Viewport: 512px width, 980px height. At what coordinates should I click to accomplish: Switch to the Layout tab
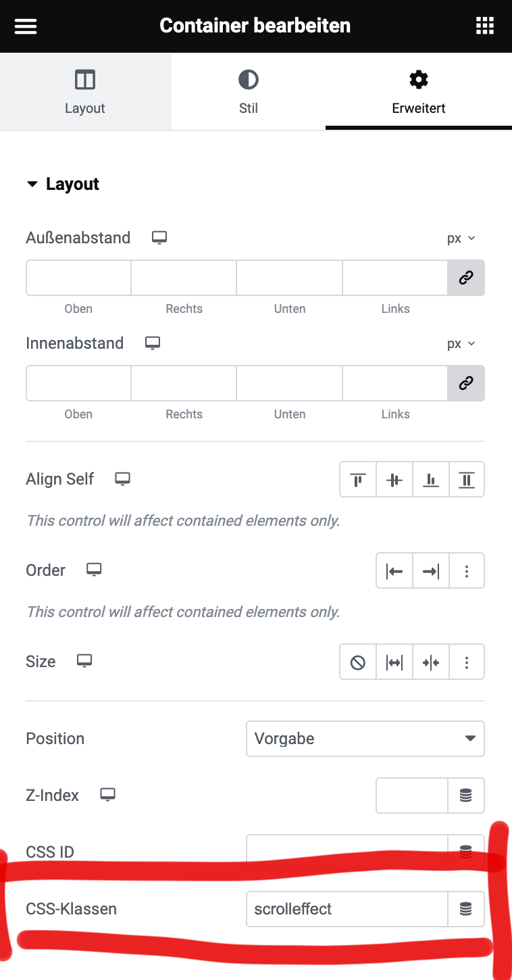pyautogui.click(x=85, y=92)
